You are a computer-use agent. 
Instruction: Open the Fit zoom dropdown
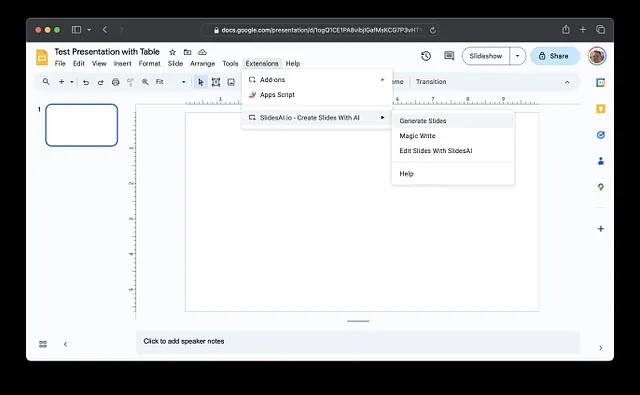171,82
